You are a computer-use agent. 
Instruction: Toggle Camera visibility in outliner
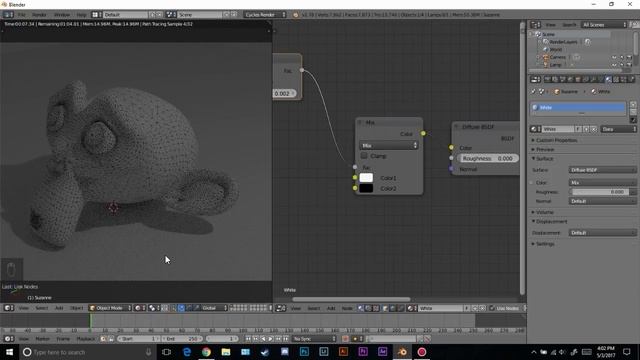click(x=614, y=57)
